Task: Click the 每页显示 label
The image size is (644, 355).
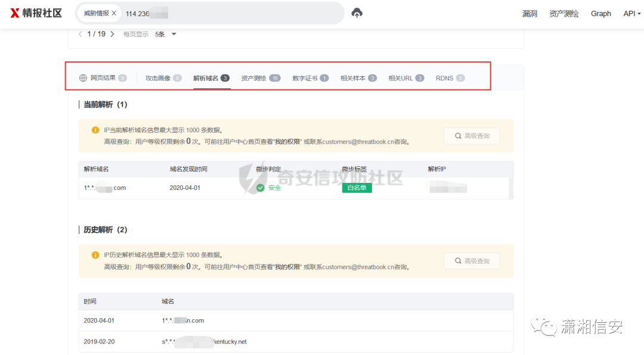Action: tap(135, 34)
